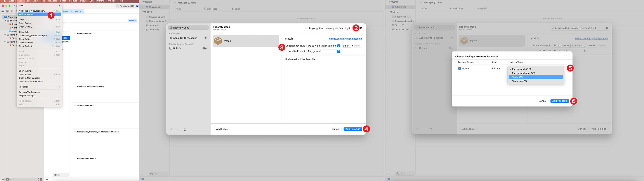
Task: Toggle the navigator sidebar icon in Xcode toolbar
Action: (x=15, y=6)
